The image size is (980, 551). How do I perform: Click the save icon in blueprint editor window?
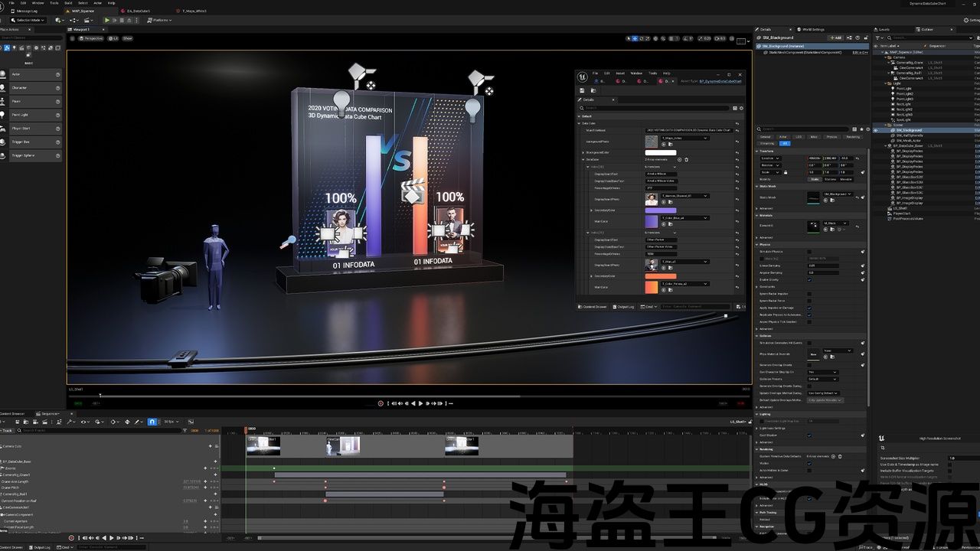582,90
